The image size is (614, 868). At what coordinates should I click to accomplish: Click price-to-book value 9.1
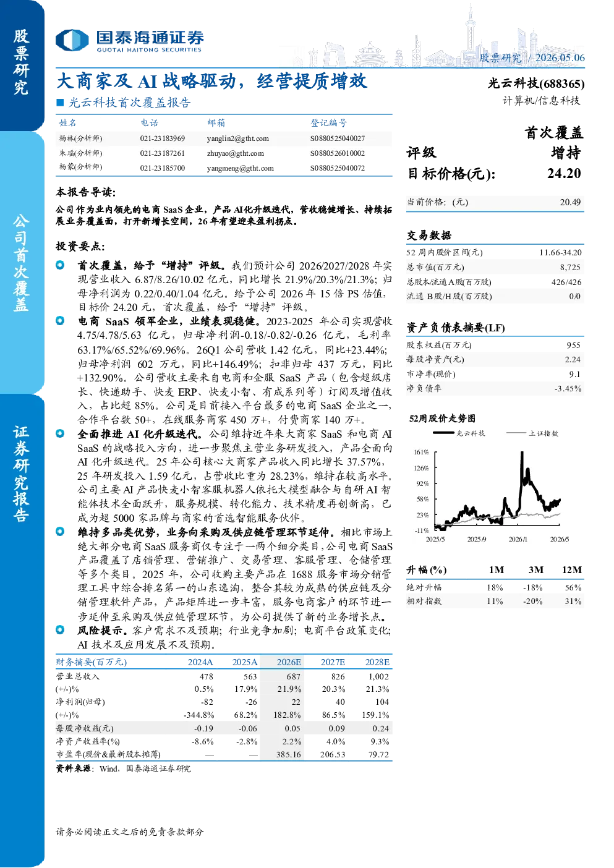point(575,374)
